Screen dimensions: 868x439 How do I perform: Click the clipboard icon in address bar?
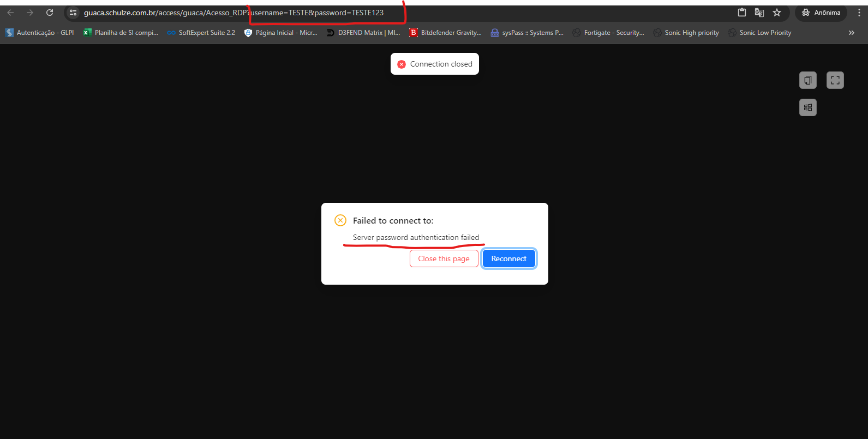pyautogui.click(x=742, y=13)
